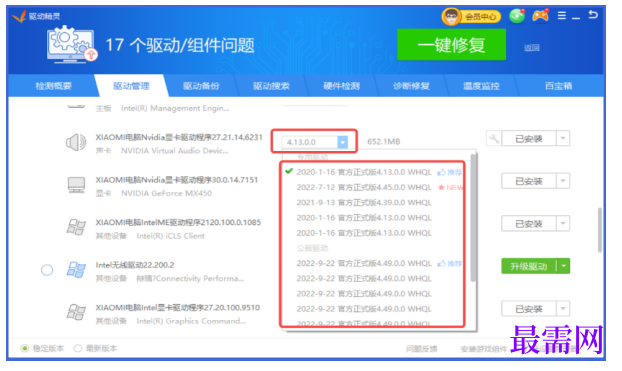Open the dropdown arrow next to 升级驱动

pyautogui.click(x=564, y=266)
